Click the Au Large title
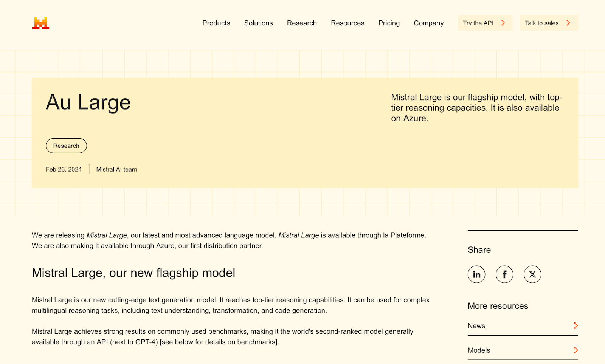605x364 pixels. (x=88, y=102)
